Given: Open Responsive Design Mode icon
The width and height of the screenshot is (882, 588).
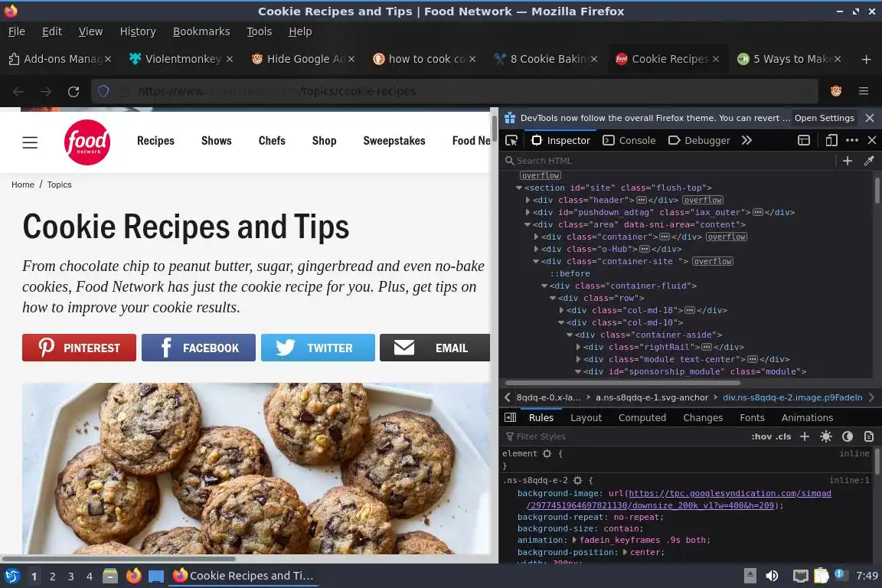Looking at the screenshot, I should 831,140.
